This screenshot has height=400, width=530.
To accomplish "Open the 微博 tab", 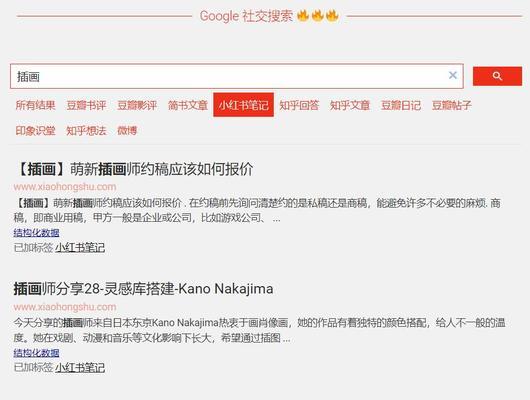I will (127, 131).
